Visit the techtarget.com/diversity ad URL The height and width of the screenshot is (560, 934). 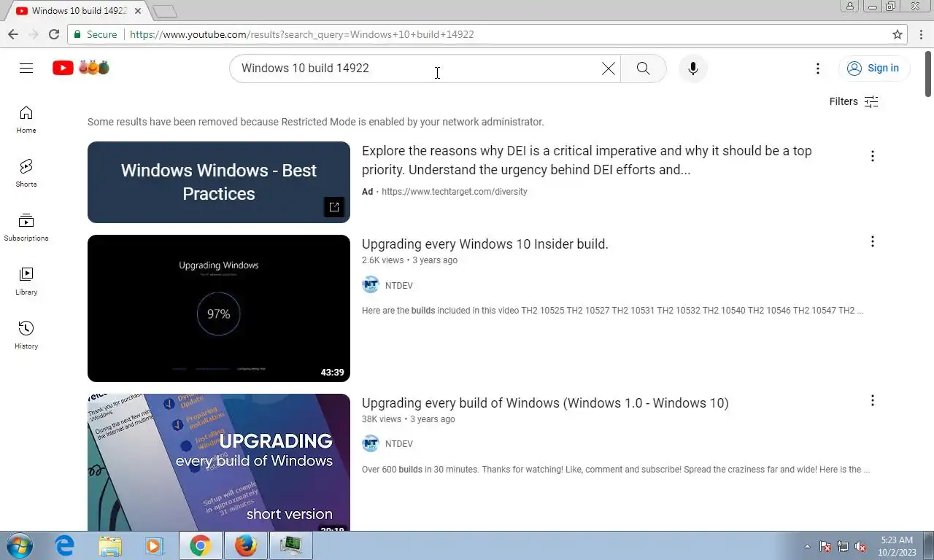click(454, 192)
